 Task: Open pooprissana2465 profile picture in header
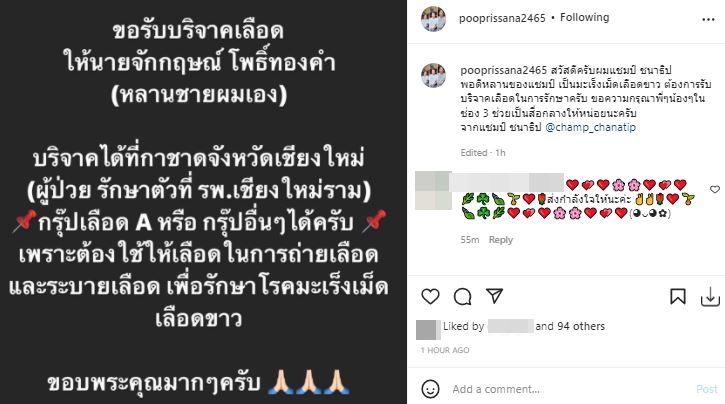[433, 18]
